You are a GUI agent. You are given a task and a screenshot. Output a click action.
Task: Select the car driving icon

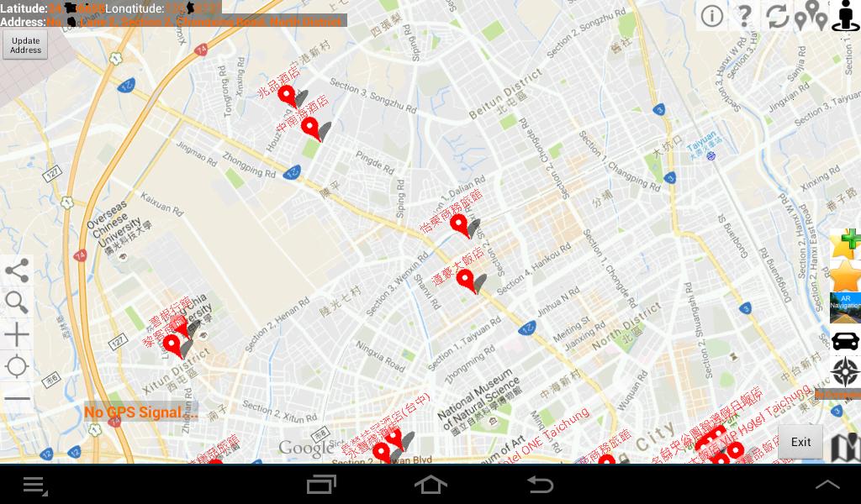point(845,340)
